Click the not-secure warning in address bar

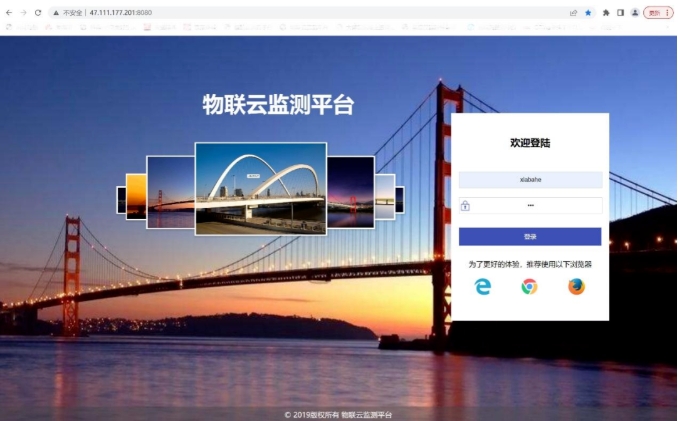click(x=70, y=12)
